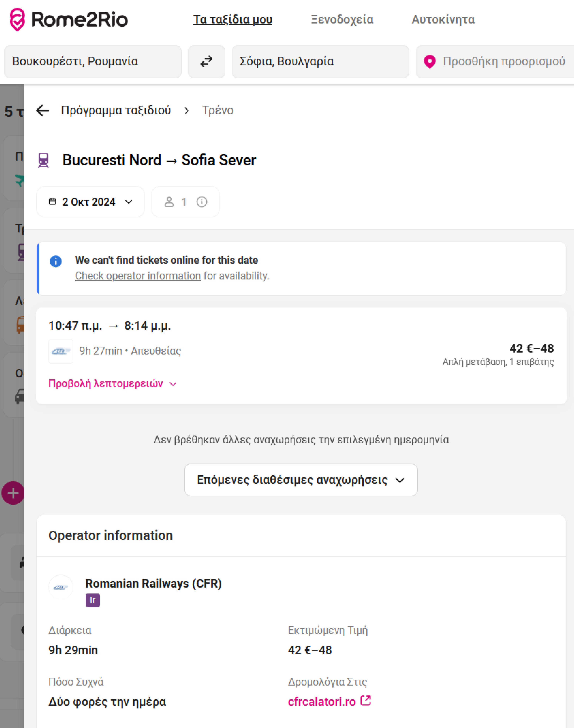This screenshot has width=574, height=728.
Task: Open Τα ταξίδια μου menu
Action: coord(233,19)
